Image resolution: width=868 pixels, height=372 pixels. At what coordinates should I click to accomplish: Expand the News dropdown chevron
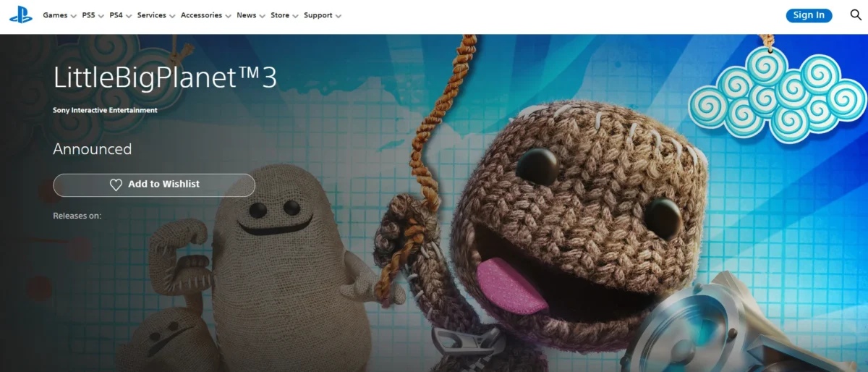click(x=262, y=16)
